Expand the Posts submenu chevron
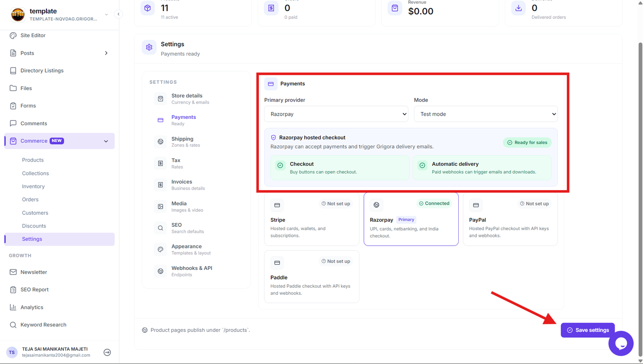The image size is (643, 364). click(x=106, y=53)
